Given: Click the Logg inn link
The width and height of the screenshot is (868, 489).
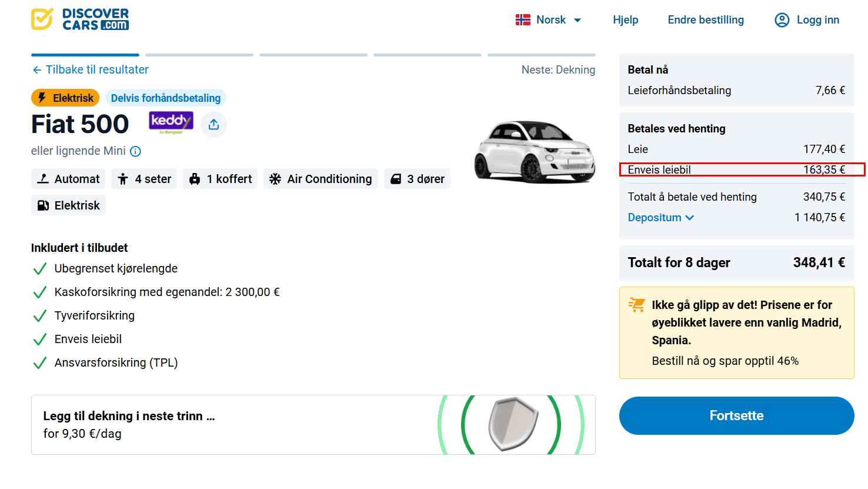Looking at the screenshot, I should point(818,20).
